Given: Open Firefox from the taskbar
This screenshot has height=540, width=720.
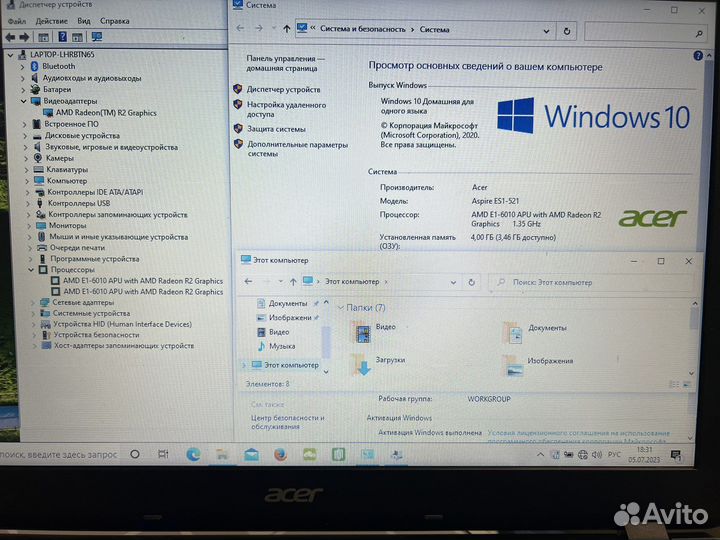Looking at the screenshot, I should pyautogui.click(x=280, y=454).
